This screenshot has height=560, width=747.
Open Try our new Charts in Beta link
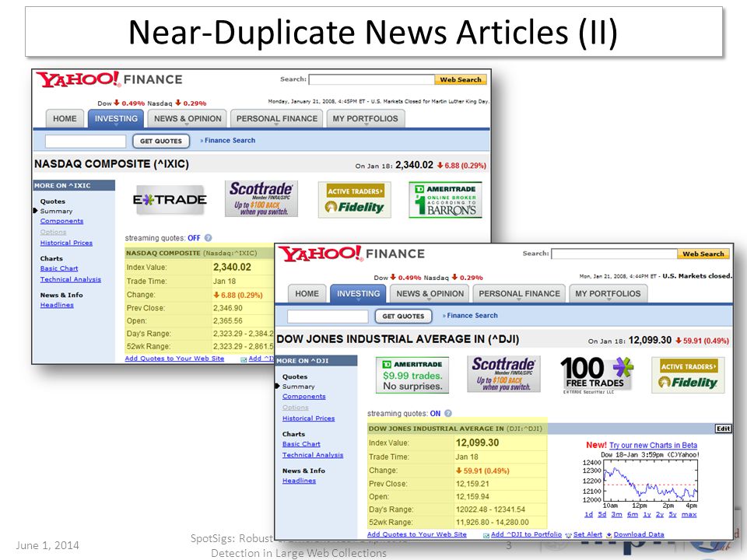(653, 445)
